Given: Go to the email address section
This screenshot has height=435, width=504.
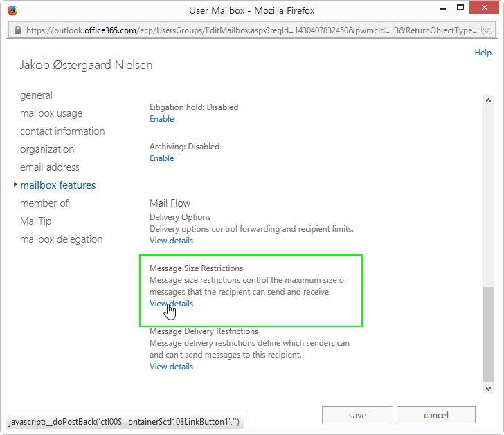Looking at the screenshot, I should (x=50, y=167).
